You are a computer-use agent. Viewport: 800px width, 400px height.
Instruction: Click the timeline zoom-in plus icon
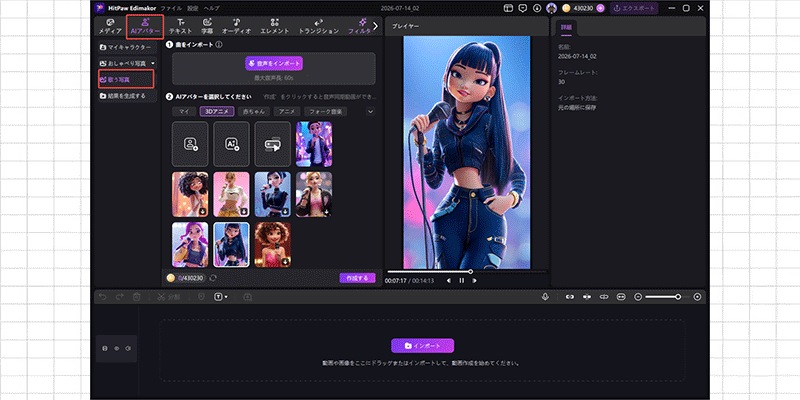coord(697,296)
